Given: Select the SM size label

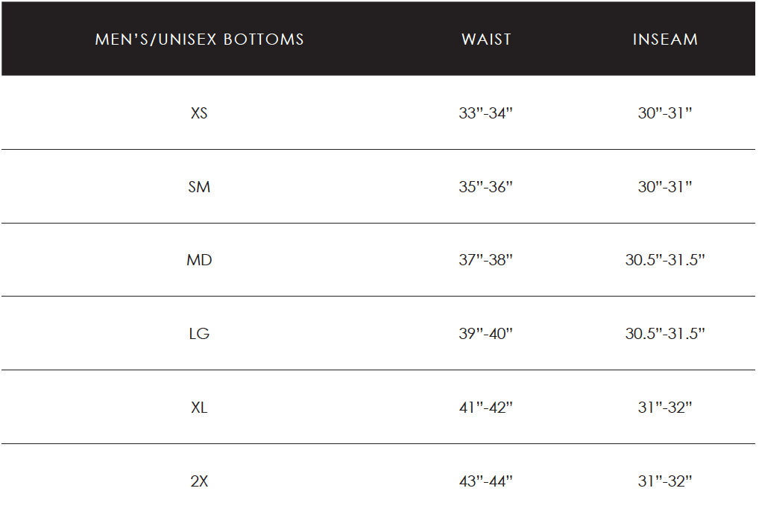Looking at the screenshot, I should click(199, 187).
